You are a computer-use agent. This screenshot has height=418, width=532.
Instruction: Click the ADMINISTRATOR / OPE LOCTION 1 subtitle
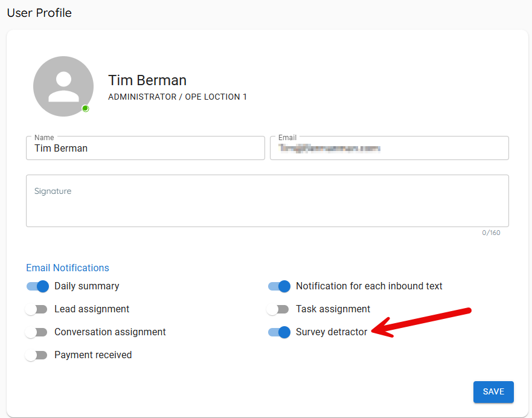[x=178, y=97]
